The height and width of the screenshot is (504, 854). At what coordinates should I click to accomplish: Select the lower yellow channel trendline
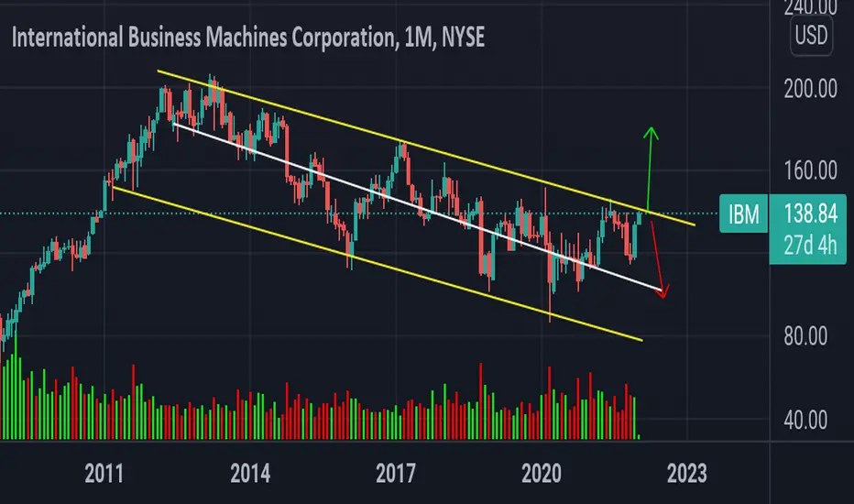click(376, 264)
